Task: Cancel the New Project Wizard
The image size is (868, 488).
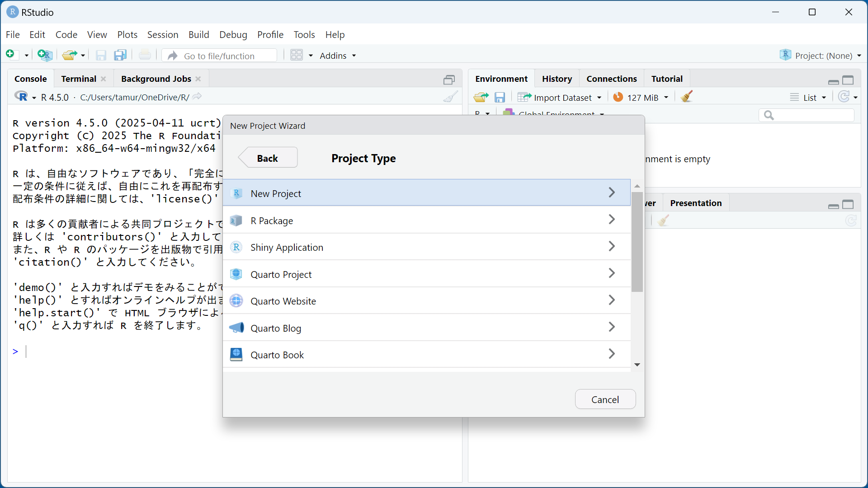Action: 605,399
